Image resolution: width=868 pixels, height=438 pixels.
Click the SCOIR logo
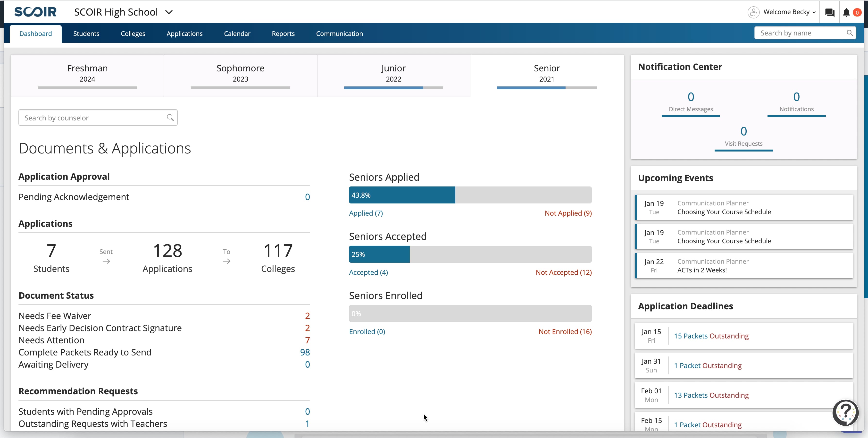[35, 12]
